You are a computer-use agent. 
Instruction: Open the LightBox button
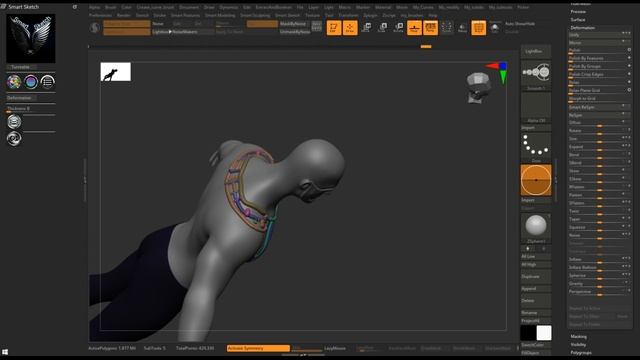coord(536,51)
